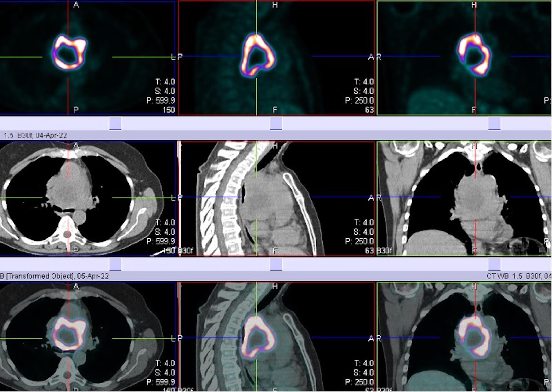Click the '[Transformed Object], 05-Apr-22' series header

[57, 276]
